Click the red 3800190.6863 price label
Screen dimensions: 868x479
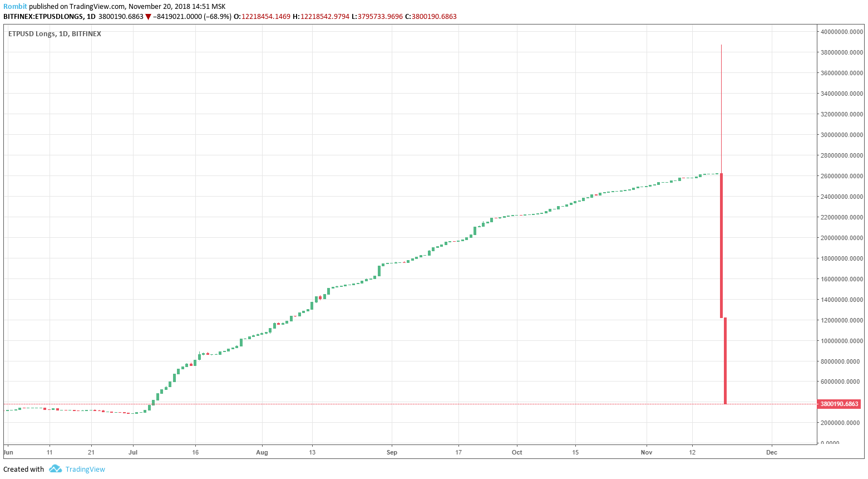(x=839, y=404)
